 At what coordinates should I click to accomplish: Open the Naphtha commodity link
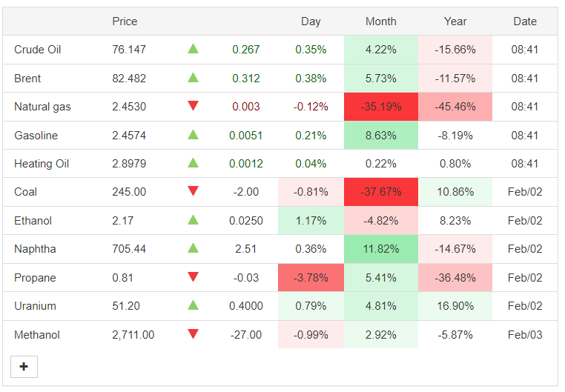coord(35,249)
